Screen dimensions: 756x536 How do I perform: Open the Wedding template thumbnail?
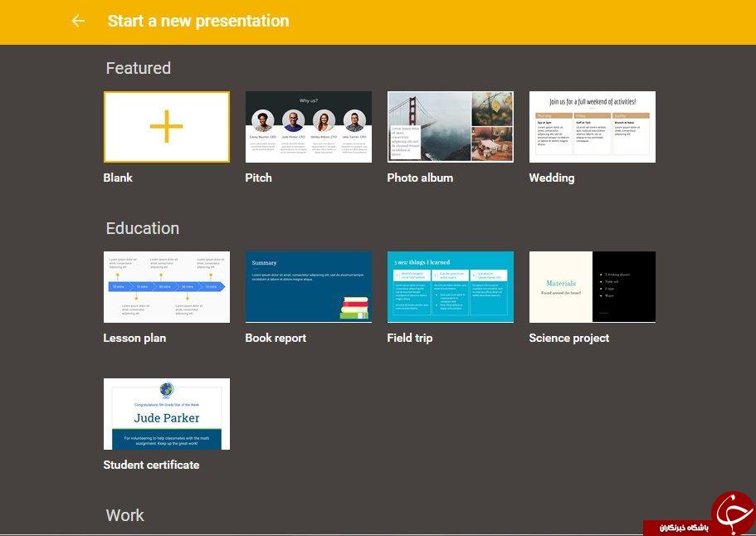pos(592,127)
